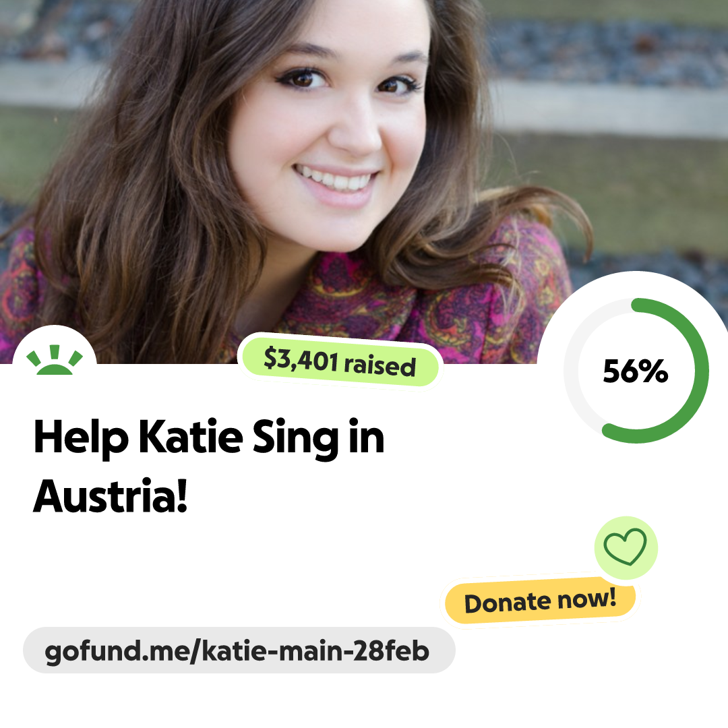Click the GoFundMe sunburst logo icon
The width and height of the screenshot is (728, 728).
[55, 360]
